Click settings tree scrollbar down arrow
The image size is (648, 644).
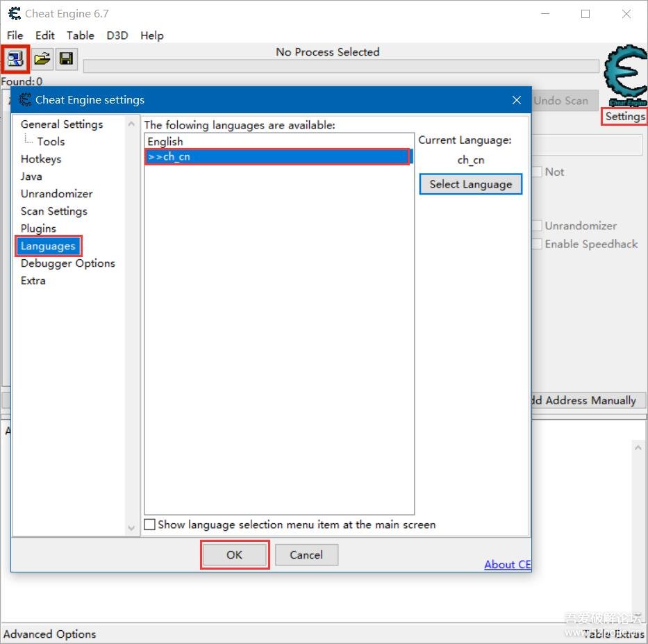131,528
